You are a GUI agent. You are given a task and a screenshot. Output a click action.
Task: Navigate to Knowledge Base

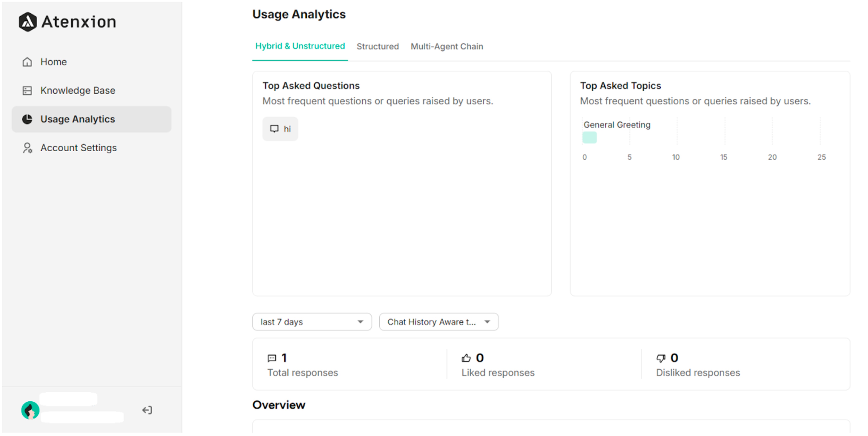(x=77, y=90)
